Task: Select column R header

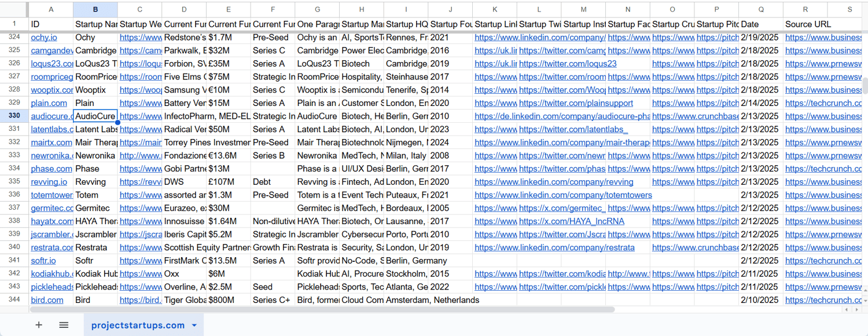Action: [806, 10]
